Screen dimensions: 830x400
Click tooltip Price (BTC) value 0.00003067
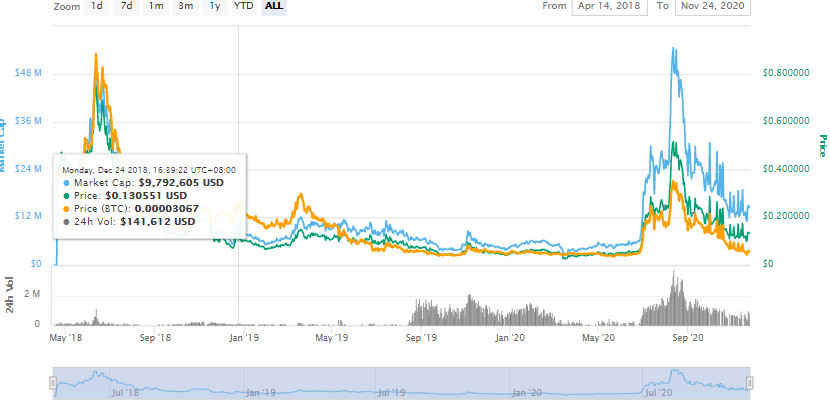pyautogui.click(x=169, y=208)
